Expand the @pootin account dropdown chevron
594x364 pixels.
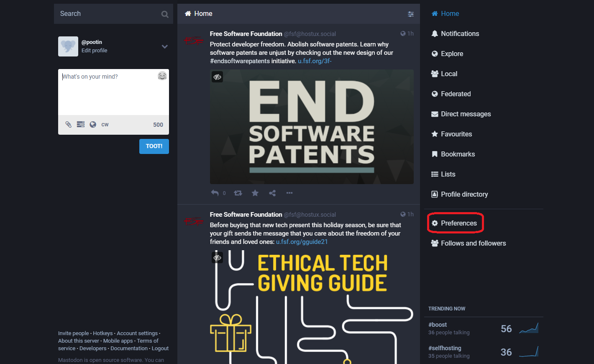coord(165,46)
